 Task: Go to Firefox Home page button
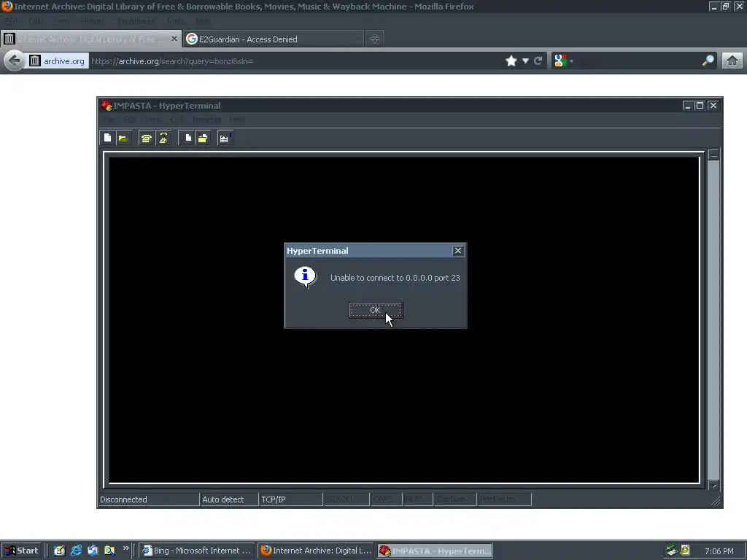pos(732,61)
